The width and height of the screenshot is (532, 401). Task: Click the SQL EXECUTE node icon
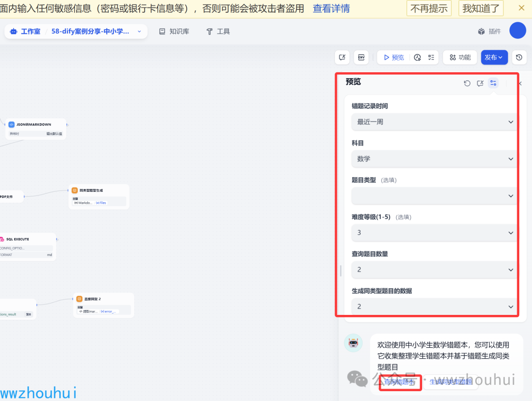[x=1, y=239]
